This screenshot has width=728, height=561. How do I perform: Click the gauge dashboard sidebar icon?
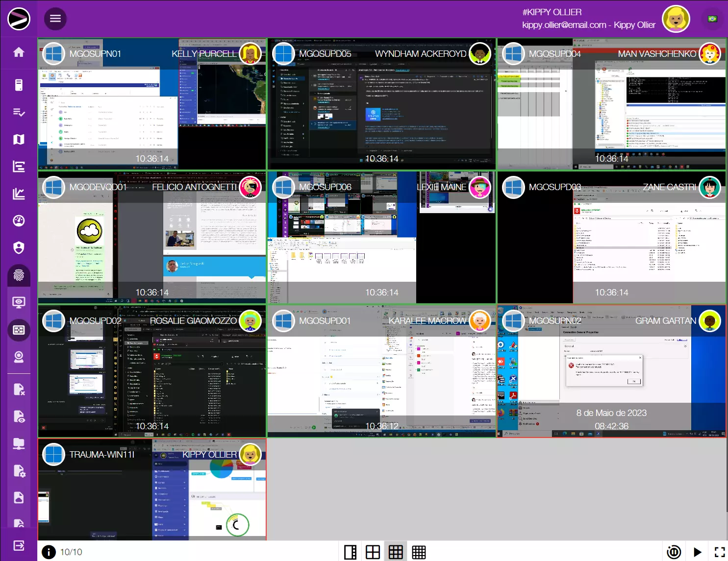tap(19, 221)
